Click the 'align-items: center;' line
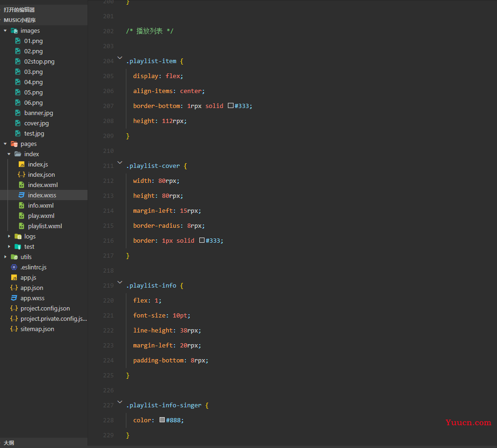497x448 pixels. [x=169, y=91]
